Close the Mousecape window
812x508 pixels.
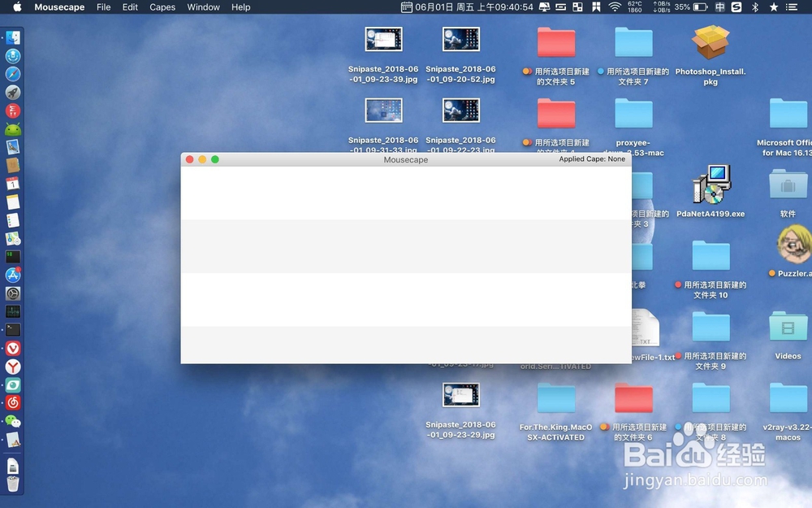[189, 159]
